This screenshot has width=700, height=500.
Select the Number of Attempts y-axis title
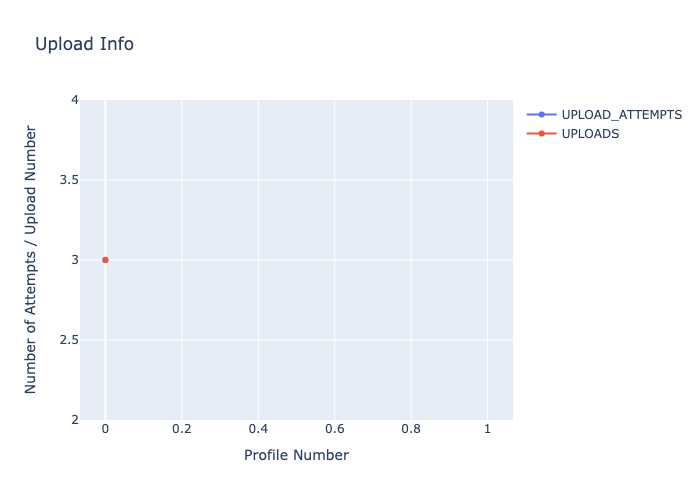click(31, 259)
